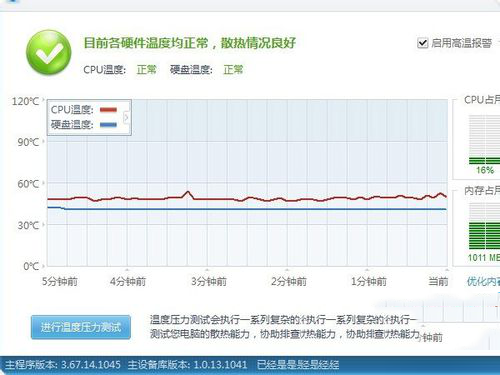Collapse the temperature legend with the arrow
The width and height of the screenshot is (500, 375).
click(x=126, y=117)
